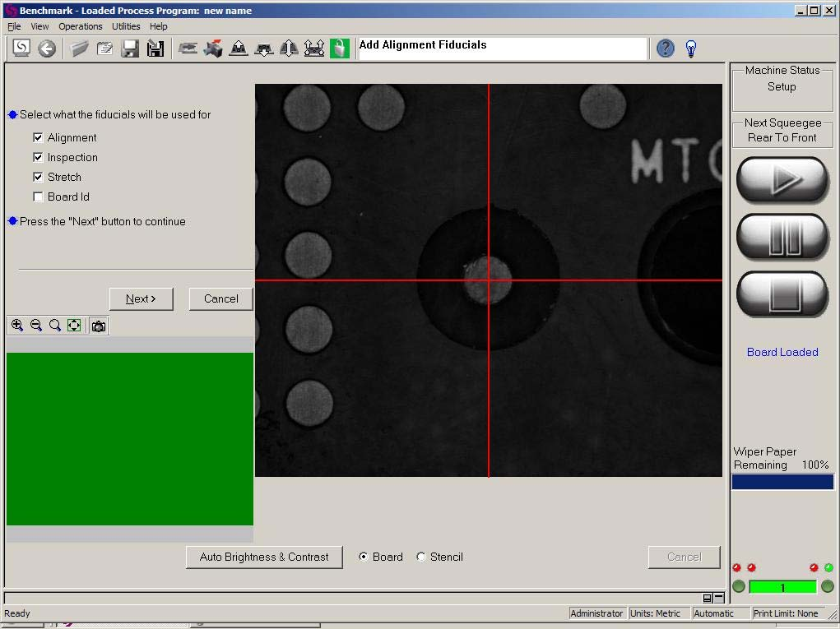Select the Stencil radio button
This screenshot has width=840, height=629.
421,557
